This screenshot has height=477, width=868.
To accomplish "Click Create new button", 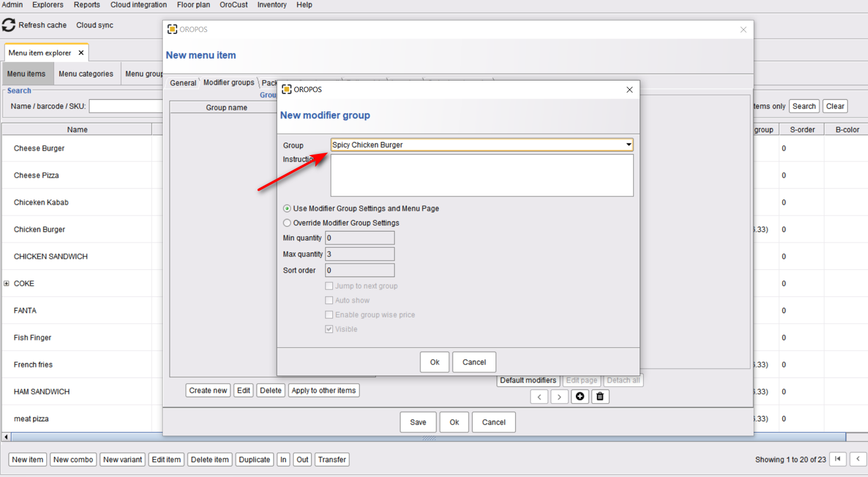I will (x=208, y=391).
